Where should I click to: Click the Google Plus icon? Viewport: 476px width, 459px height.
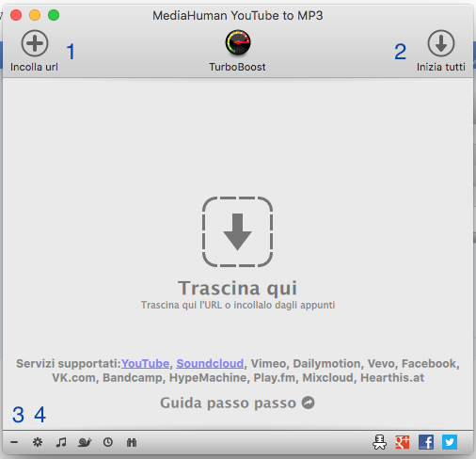(403, 442)
